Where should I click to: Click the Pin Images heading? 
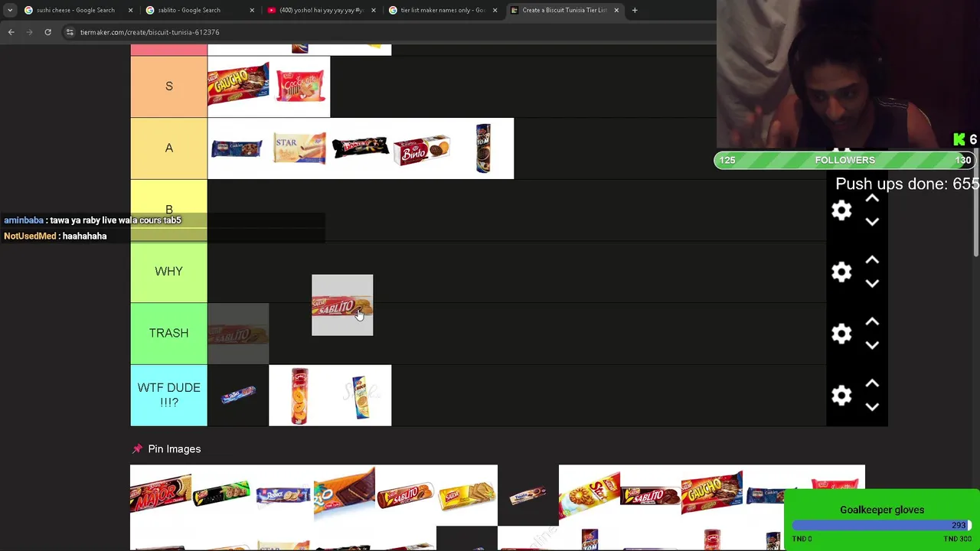tap(175, 449)
